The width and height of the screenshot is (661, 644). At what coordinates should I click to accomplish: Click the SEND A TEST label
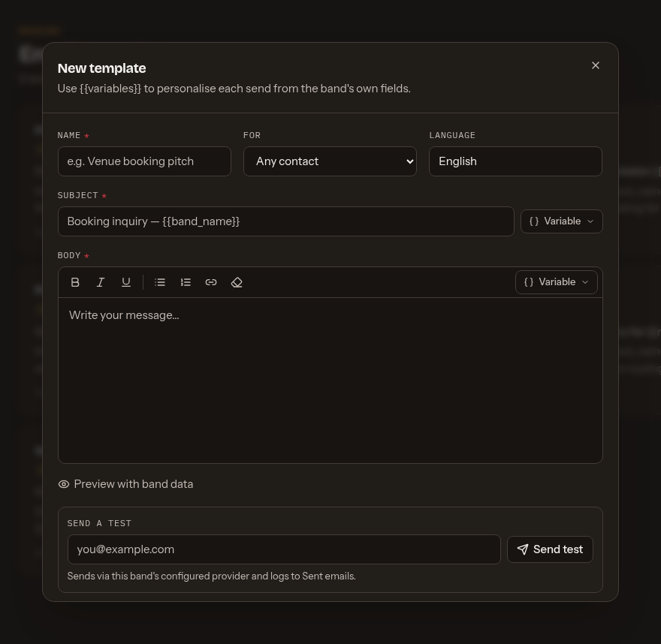(x=99, y=524)
